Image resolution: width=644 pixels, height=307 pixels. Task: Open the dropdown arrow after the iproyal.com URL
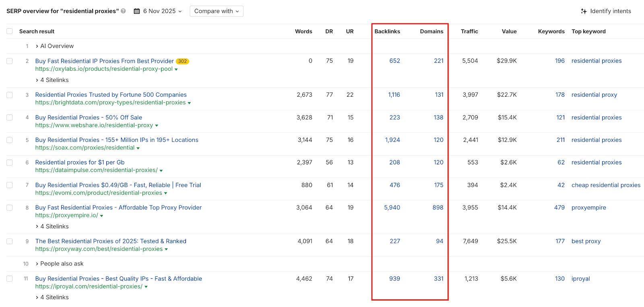(x=146, y=287)
